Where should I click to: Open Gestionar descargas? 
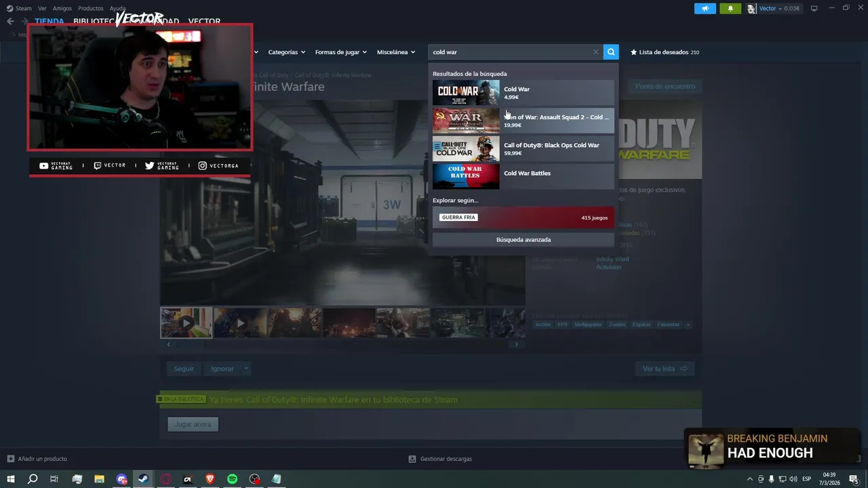[440, 459]
